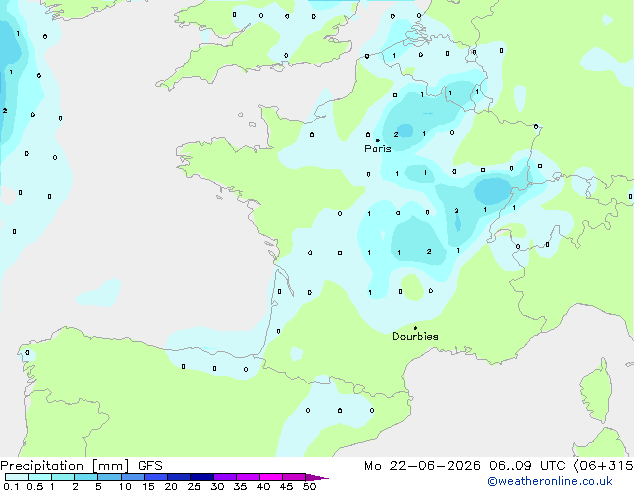Select the 2–5 mm legend color
This screenshot has height=490, width=634.
86,477
